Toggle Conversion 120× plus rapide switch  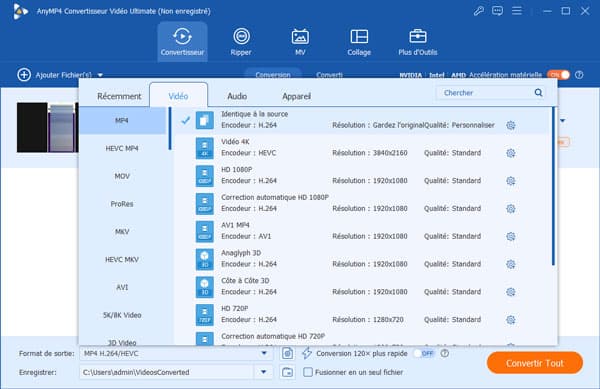coord(425,353)
